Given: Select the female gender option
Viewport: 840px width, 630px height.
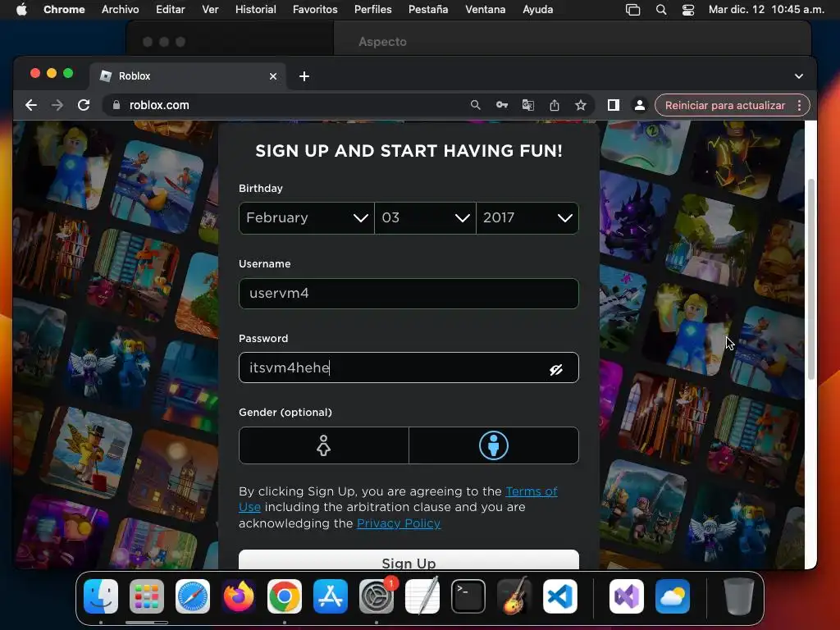Looking at the screenshot, I should point(323,445).
